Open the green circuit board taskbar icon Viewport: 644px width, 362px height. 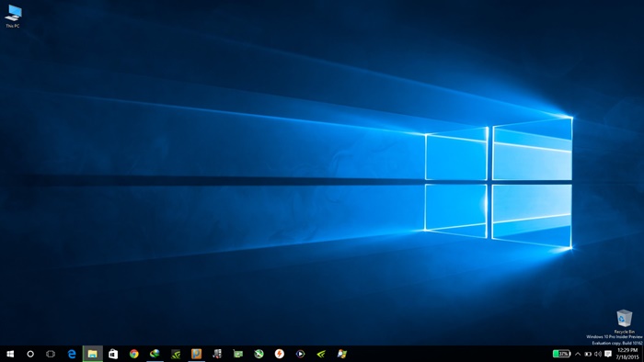(237, 354)
